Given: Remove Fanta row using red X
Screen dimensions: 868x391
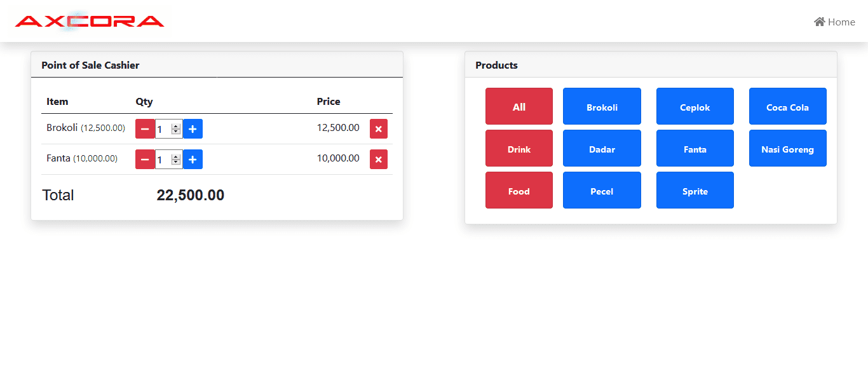Looking at the screenshot, I should click(x=379, y=160).
